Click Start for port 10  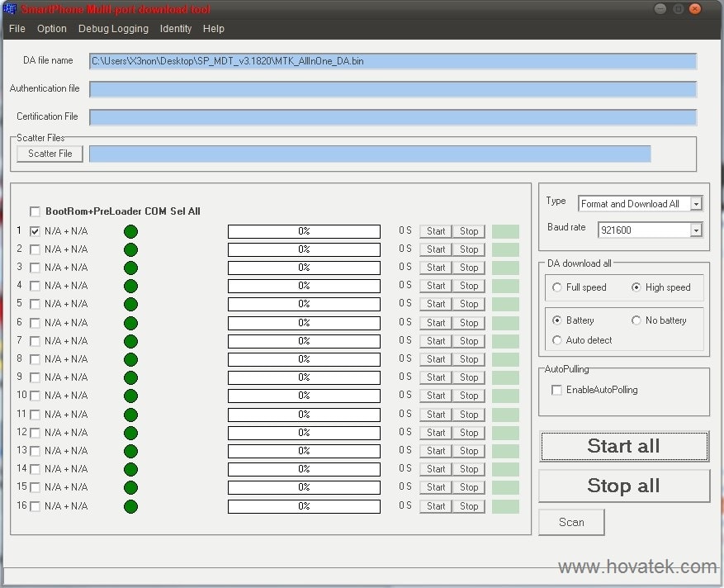(436, 396)
